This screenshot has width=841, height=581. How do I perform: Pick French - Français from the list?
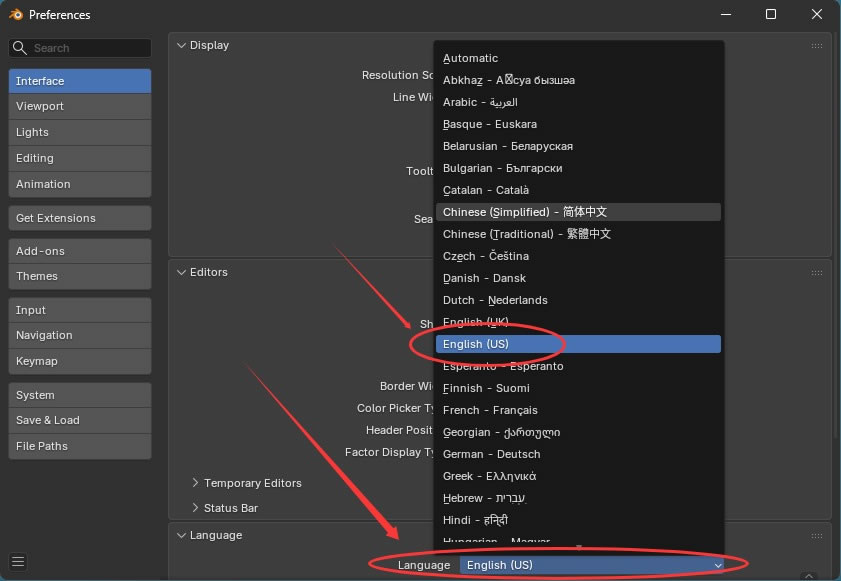(490, 410)
